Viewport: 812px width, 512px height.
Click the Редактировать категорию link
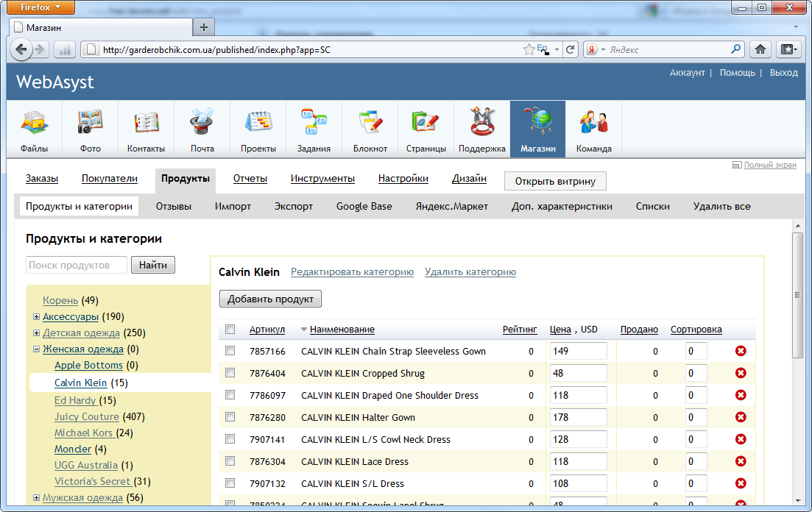(x=352, y=272)
